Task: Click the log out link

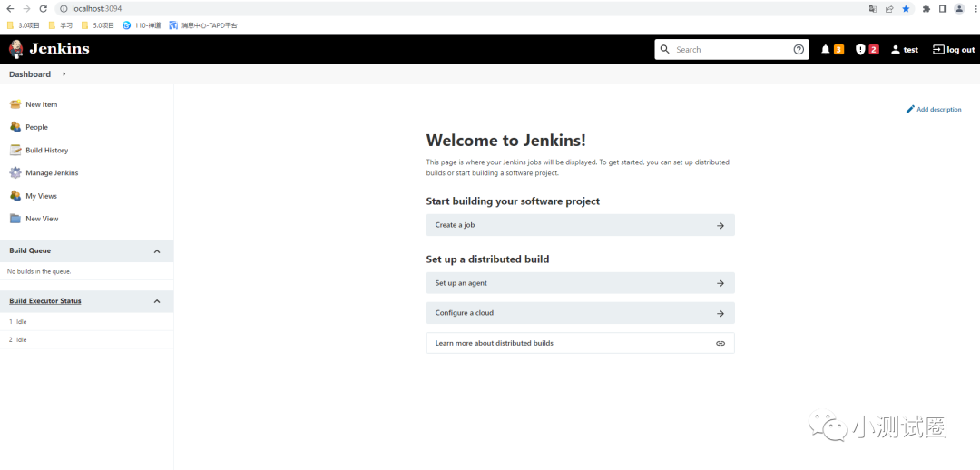Action: (x=954, y=49)
